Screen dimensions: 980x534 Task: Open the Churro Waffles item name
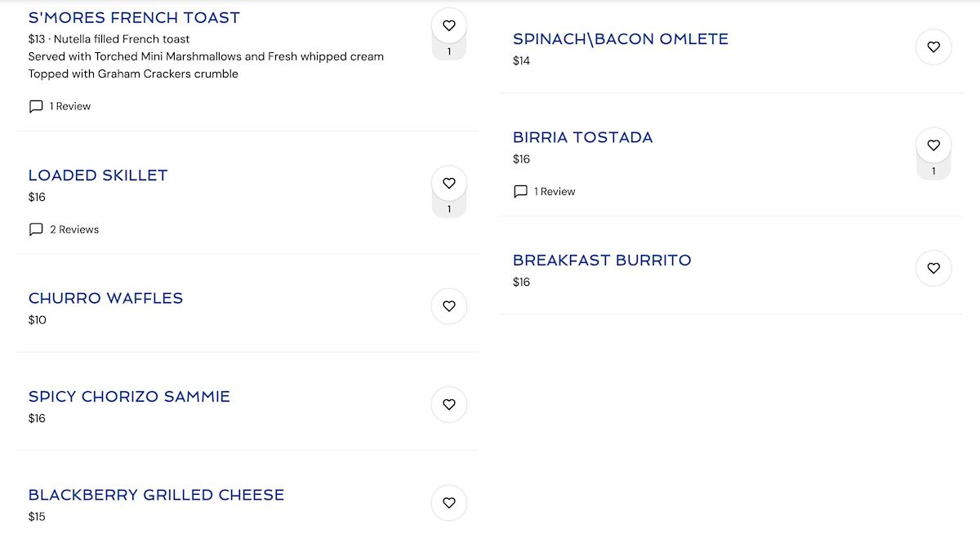pos(105,298)
